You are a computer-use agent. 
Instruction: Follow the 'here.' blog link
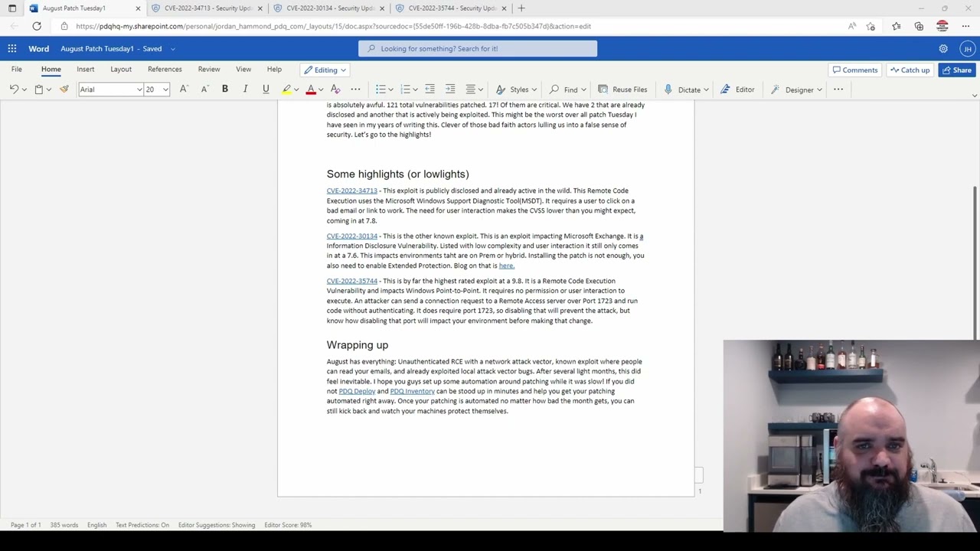[x=507, y=266]
